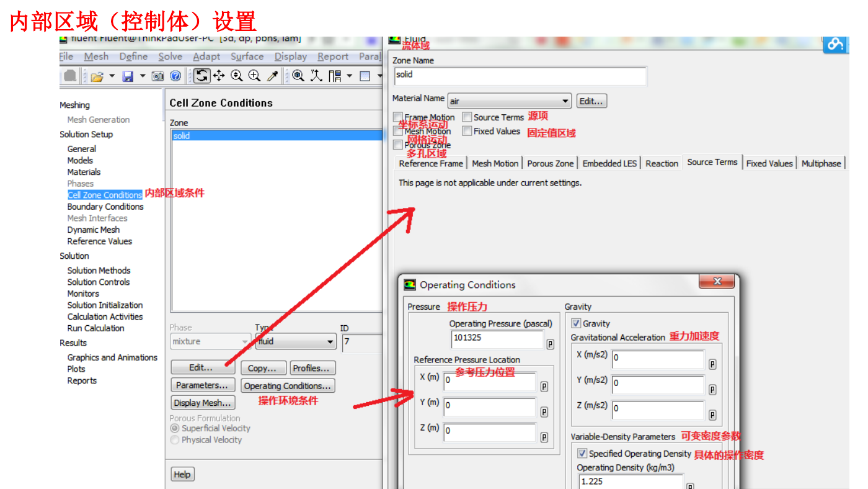868x489 pixels.
Task: Enable the Frame Motion checkbox
Action: tap(398, 117)
